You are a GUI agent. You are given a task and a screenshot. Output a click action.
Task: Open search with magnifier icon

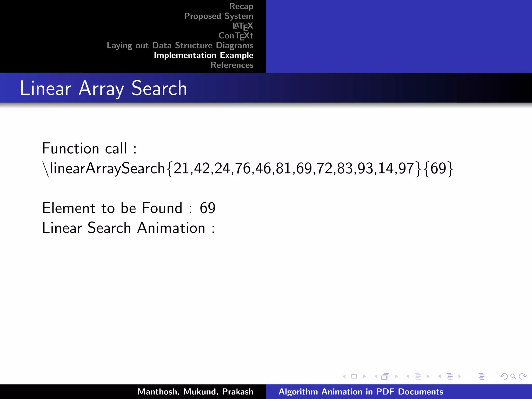click(x=513, y=376)
